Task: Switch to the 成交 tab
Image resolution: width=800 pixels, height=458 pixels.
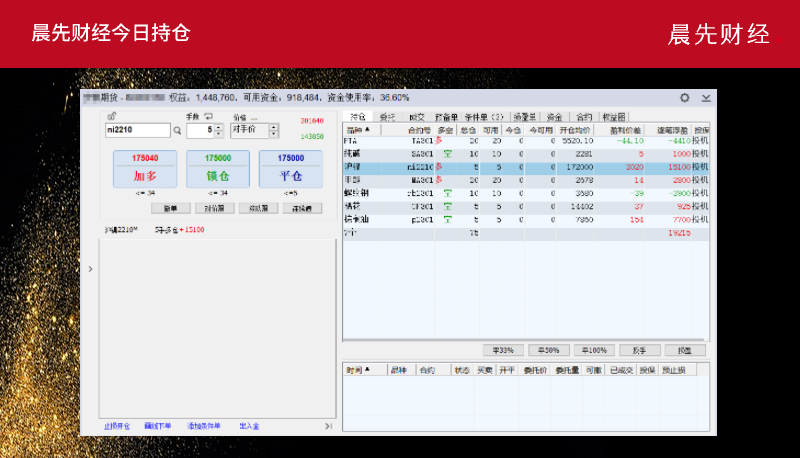Action: (416, 117)
